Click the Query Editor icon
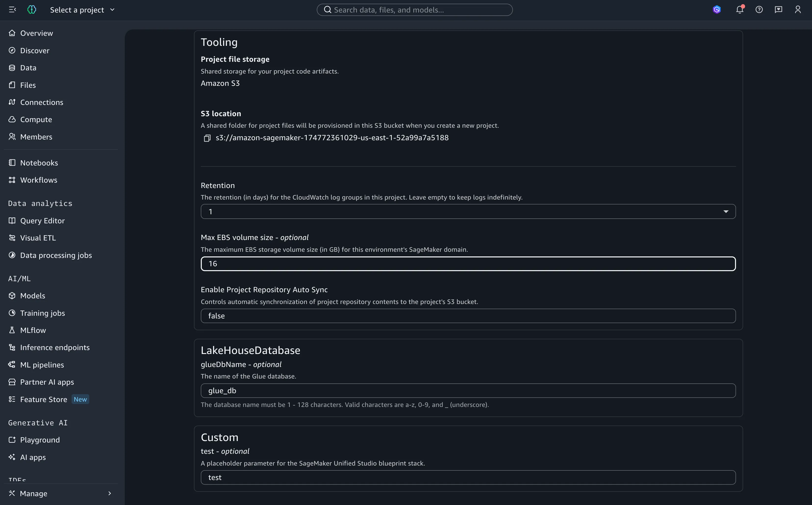The image size is (812, 505). tap(12, 221)
